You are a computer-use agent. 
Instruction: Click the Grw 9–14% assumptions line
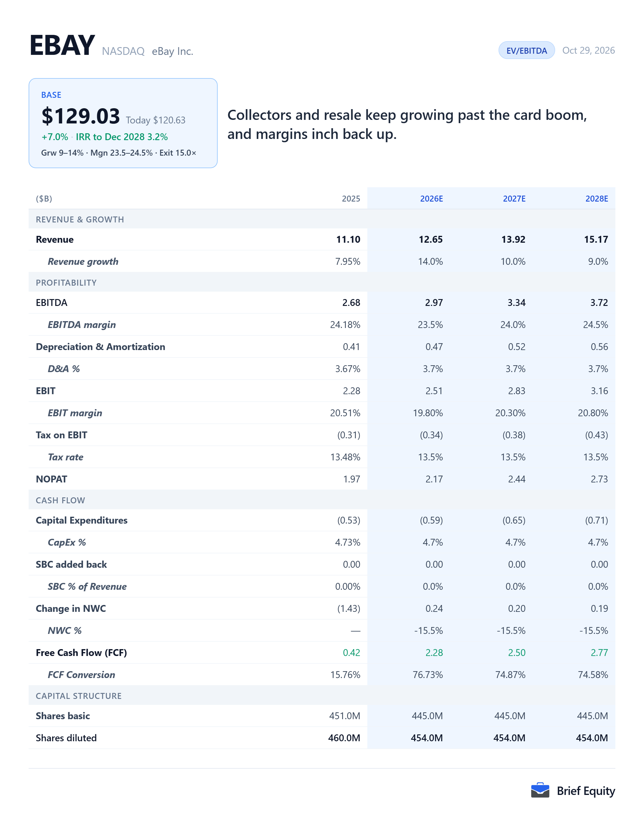click(x=119, y=153)
